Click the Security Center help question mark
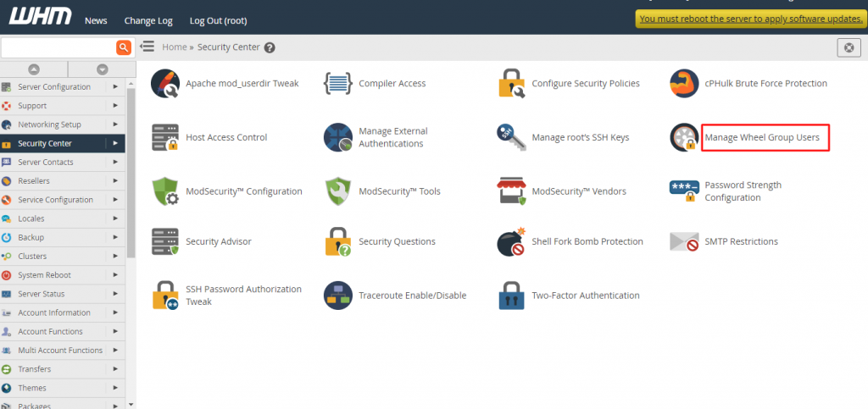The height and width of the screenshot is (409, 868). click(270, 48)
